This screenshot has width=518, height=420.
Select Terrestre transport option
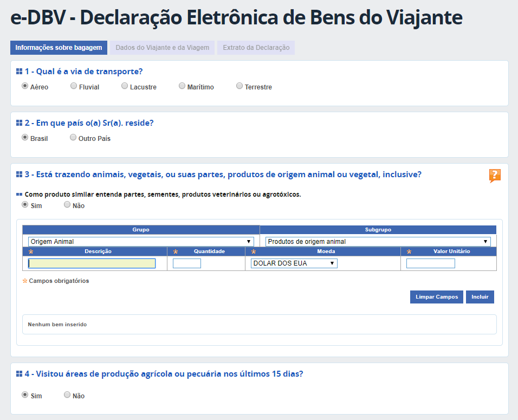tap(239, 86)
